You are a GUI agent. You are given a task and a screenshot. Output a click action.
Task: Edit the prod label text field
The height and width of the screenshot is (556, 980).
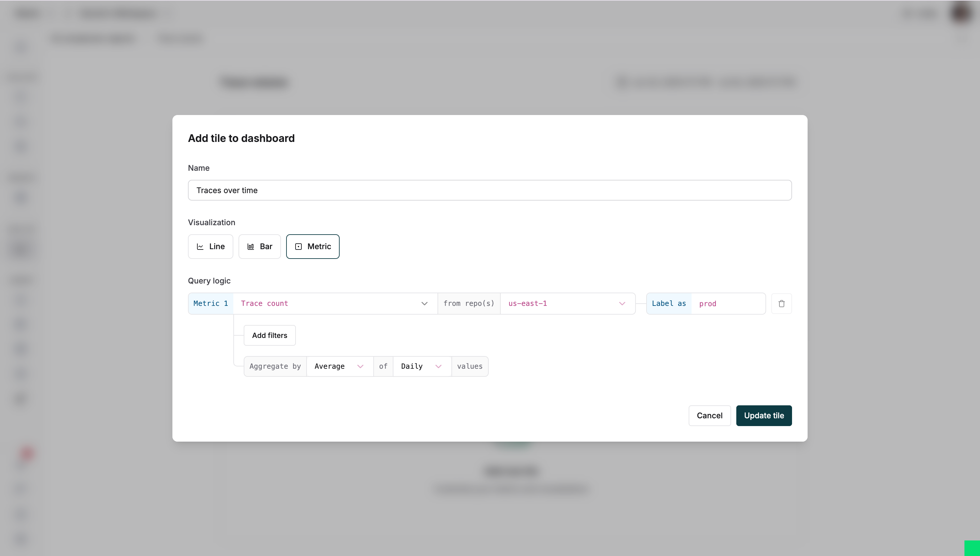[x=728, y=303]
